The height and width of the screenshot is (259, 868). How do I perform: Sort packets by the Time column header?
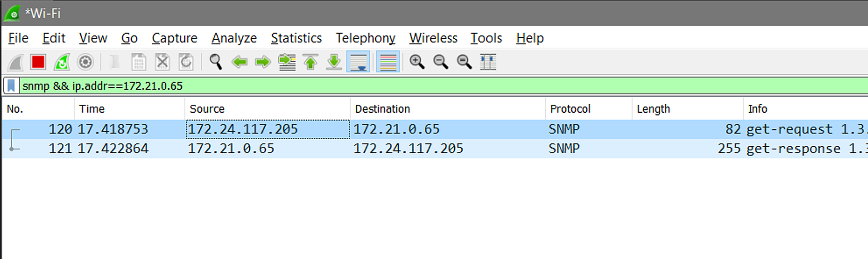point(92,109)
